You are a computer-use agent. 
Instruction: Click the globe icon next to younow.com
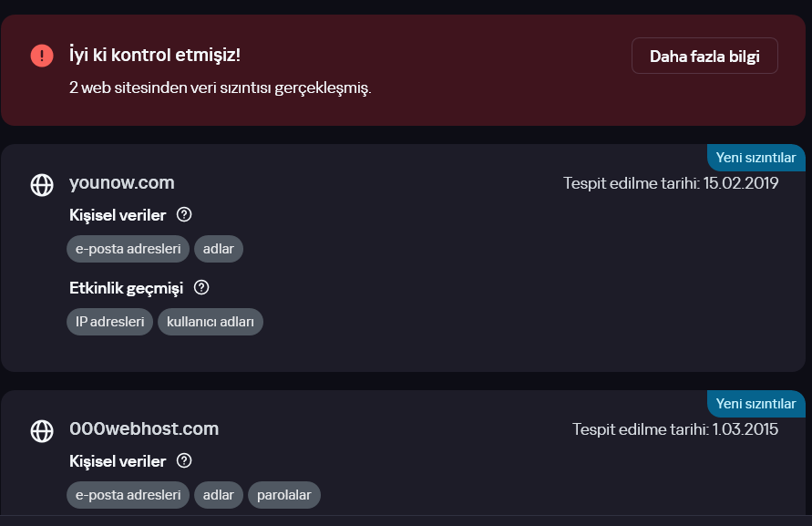(x=42, y=185)
